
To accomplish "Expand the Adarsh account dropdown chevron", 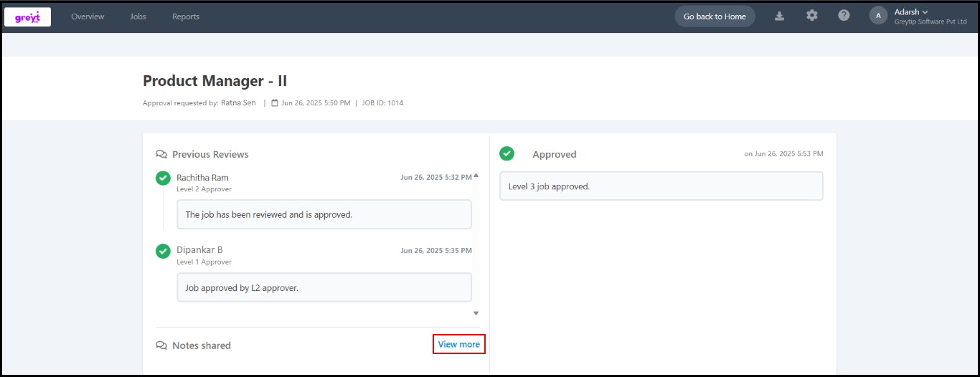I will [x=925, y=12].
